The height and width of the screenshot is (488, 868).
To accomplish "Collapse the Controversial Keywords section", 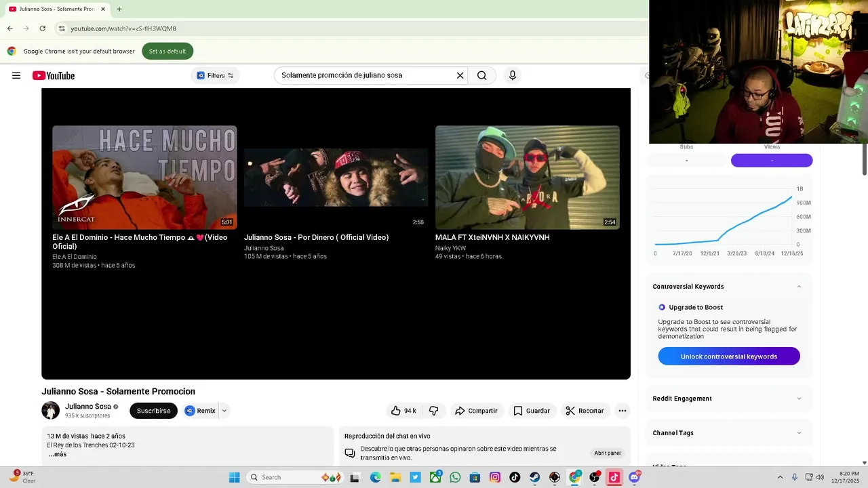I will (x=799, y=287).
